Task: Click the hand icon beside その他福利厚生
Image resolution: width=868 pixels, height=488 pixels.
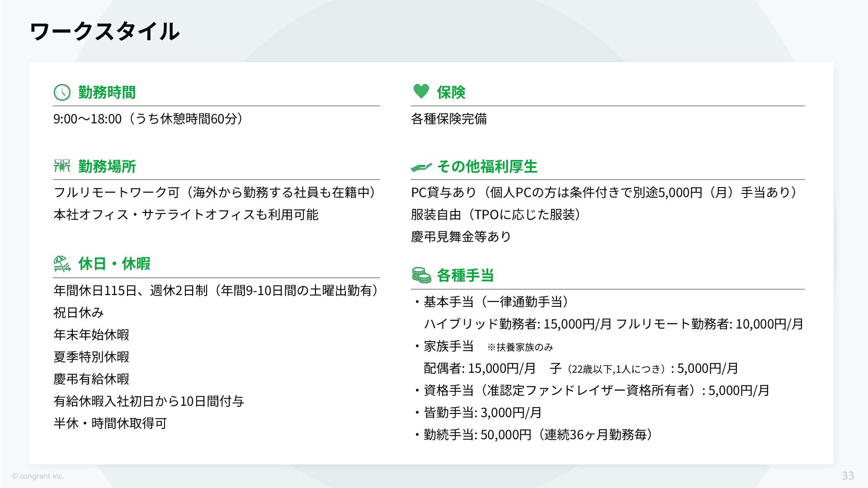Action: tap(421, 167)
